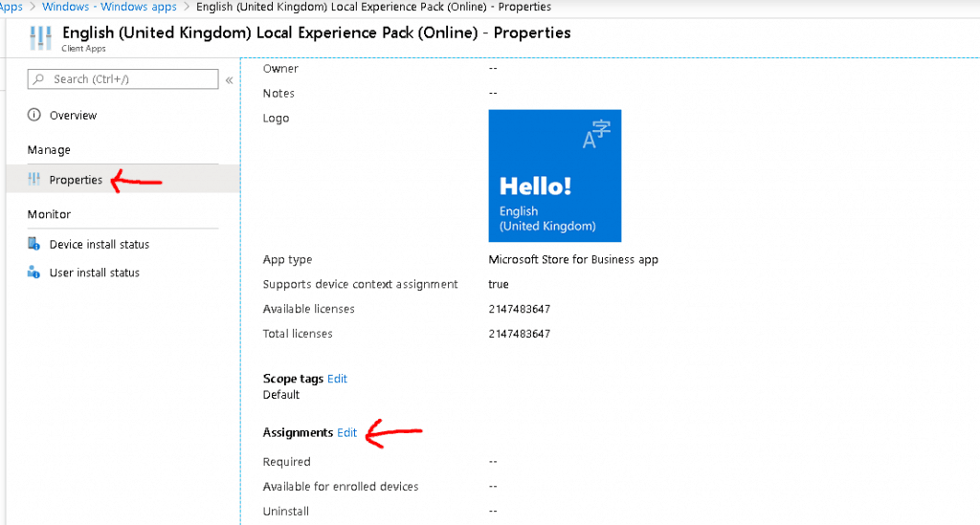This screenshot has width=980, height=525.
Task: Click the current breadcrumb Properties page text
Action: (374, 7)
